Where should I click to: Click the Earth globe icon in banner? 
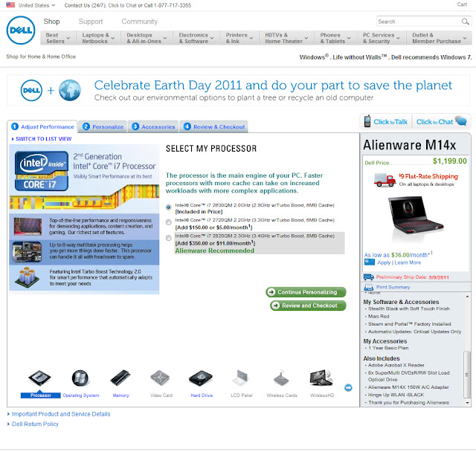[x=70, y=91]
